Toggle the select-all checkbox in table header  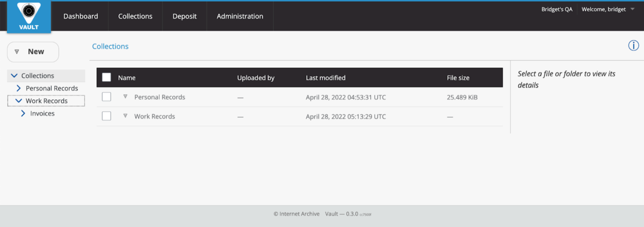[x=107, y=77]
